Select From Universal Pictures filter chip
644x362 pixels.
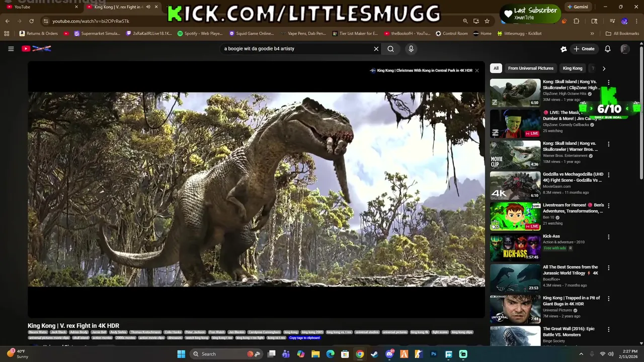[530, 68]
